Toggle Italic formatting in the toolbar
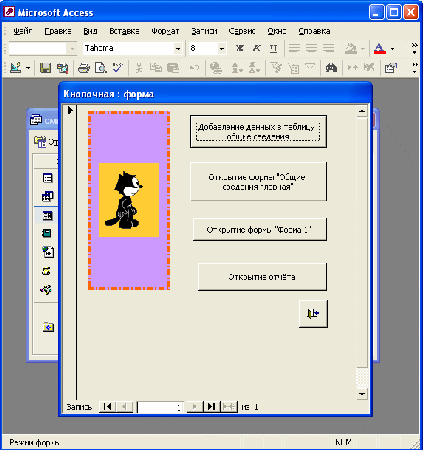425x451 pixels. (x=256, y=48)
